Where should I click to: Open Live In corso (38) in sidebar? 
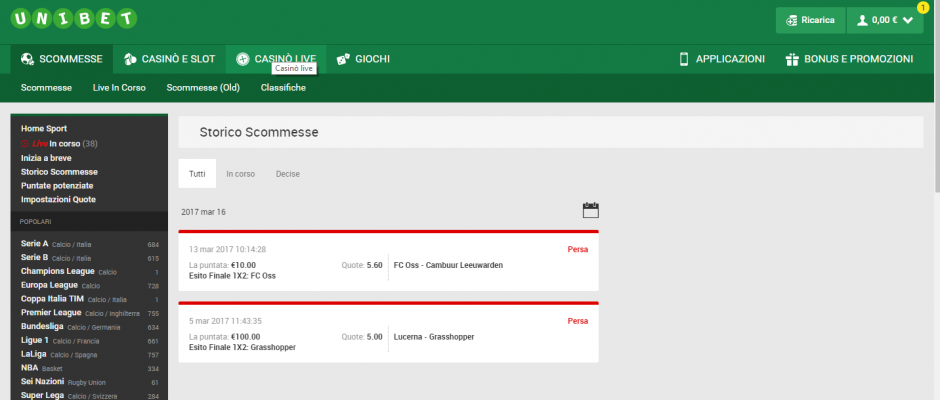coord(59,144)
